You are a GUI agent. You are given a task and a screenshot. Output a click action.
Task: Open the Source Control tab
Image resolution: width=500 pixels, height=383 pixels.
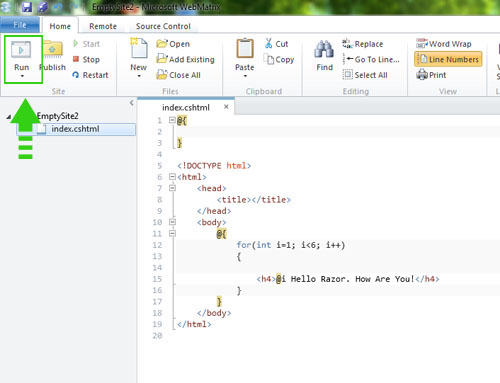pyautogui.click(x=163, y=26)
